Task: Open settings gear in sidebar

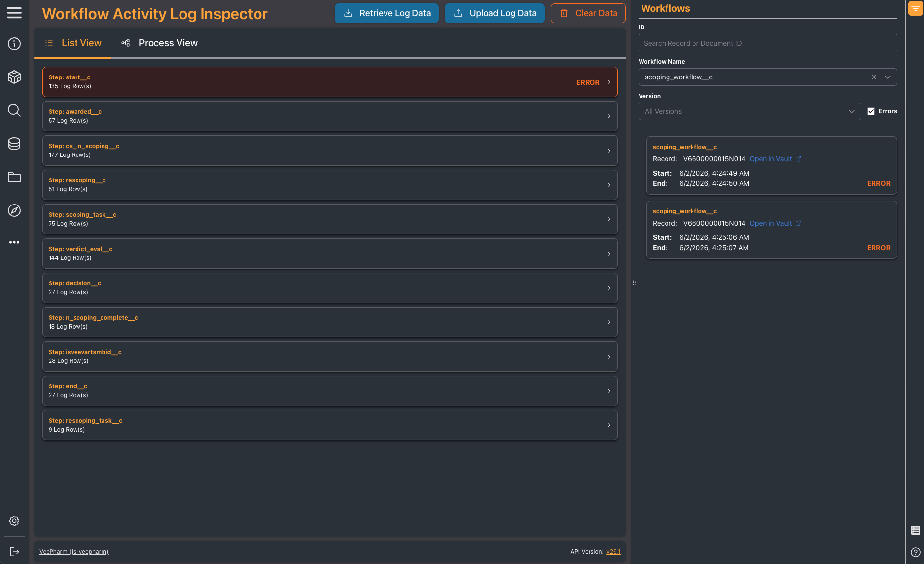Action: tap(14, 521)
